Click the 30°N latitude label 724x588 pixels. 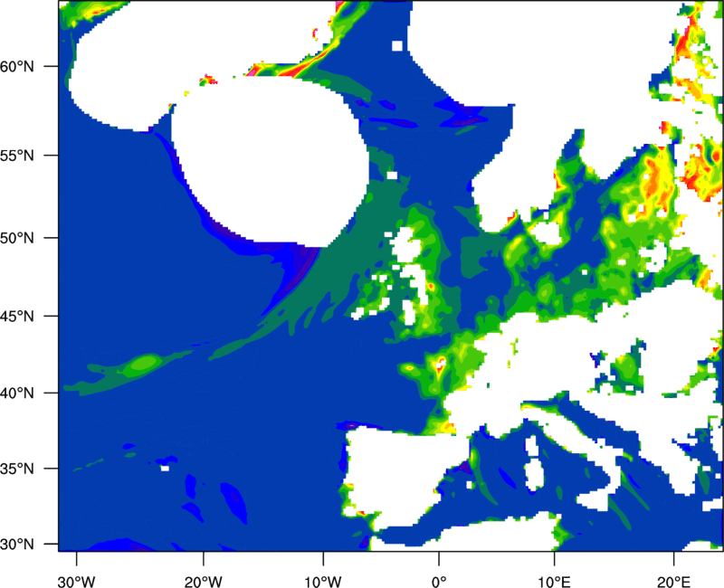(17, 545)
